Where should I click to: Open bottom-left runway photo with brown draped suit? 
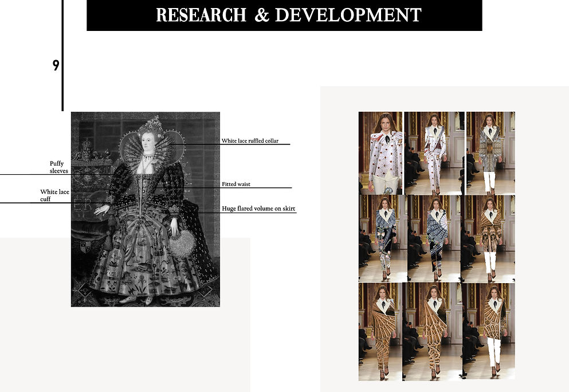coord(380,332)
